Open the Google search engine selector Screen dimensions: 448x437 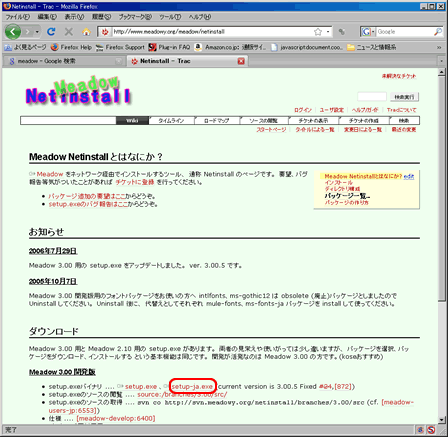(x=368, y=32)
